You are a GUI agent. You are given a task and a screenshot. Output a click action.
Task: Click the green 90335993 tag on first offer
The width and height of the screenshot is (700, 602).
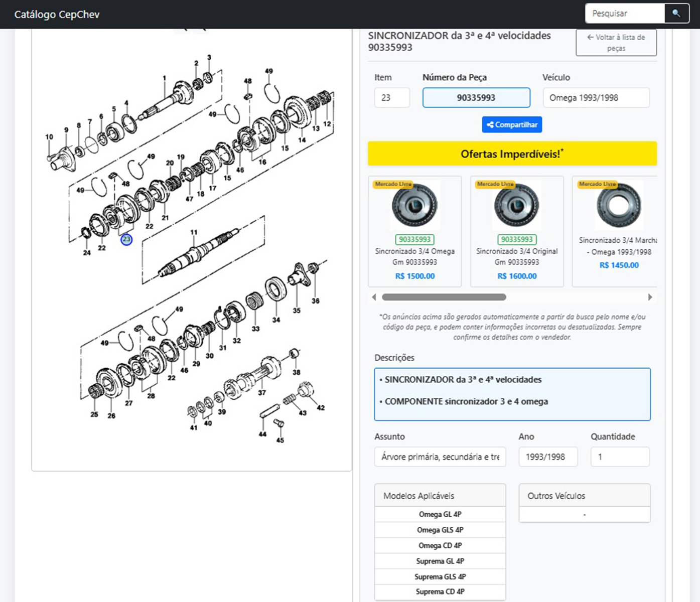(x=414, y=240)
